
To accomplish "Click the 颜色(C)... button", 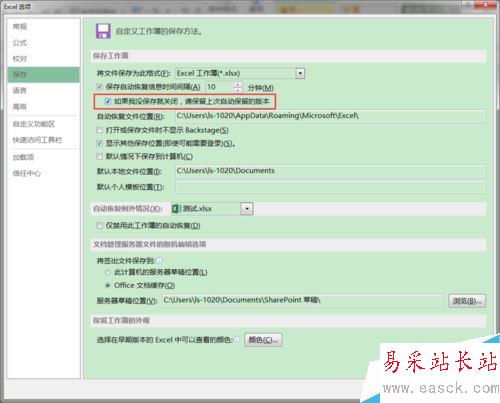I will pyautogui.click(x=263, y=340).
